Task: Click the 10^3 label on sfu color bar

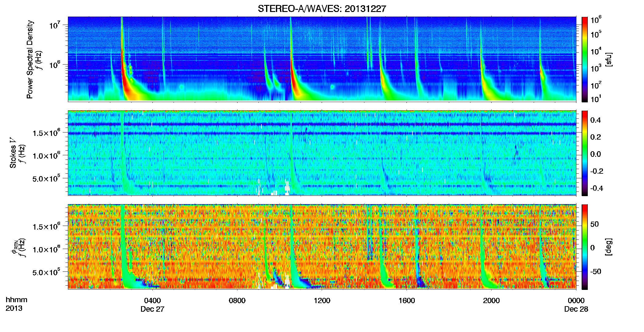Action: (x=596, y=68)
